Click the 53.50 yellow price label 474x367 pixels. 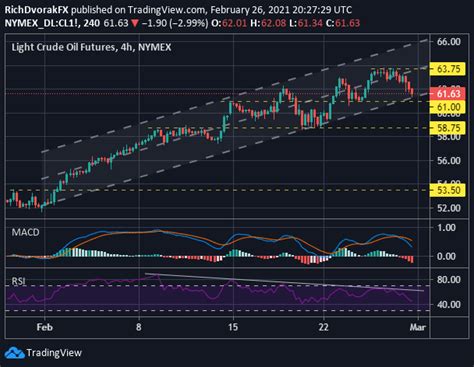point(448,190)
